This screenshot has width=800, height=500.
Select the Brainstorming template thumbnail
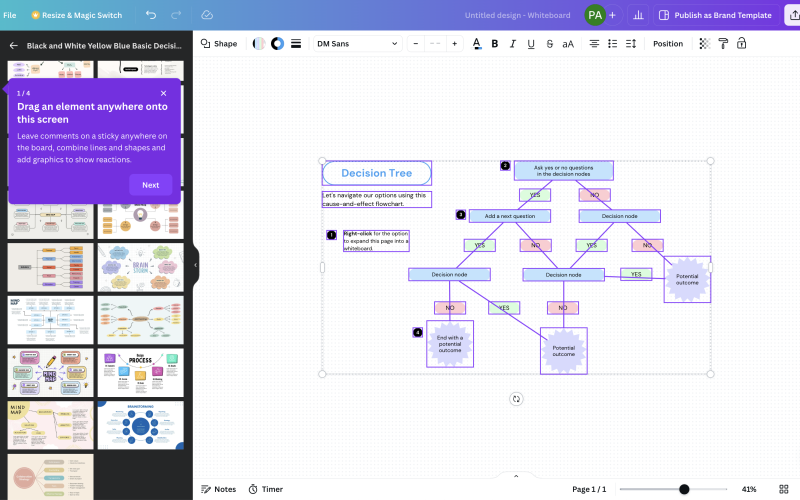[x=140, y=425]
